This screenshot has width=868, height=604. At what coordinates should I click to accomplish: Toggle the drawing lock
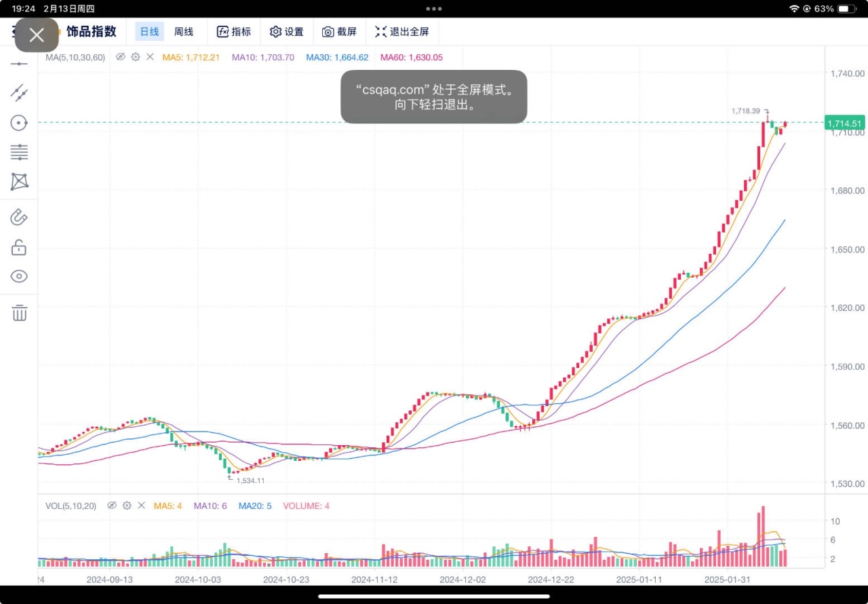(x=19, y=247)
